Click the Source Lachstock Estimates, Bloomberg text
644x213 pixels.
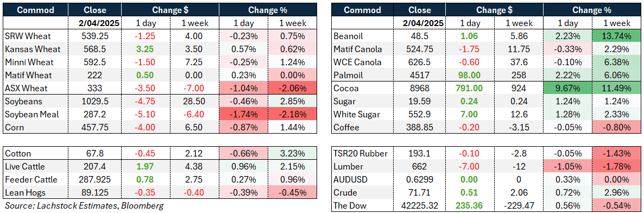(84, 205)
